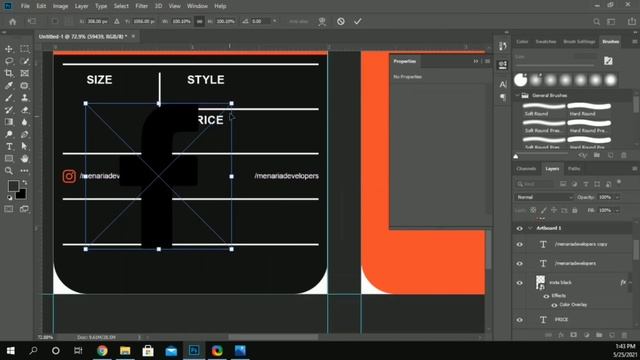Hide the /menariadevelopers copy layer
This screenshot has height=360, width=640.
pyautogui.click(x=520, y=244)
